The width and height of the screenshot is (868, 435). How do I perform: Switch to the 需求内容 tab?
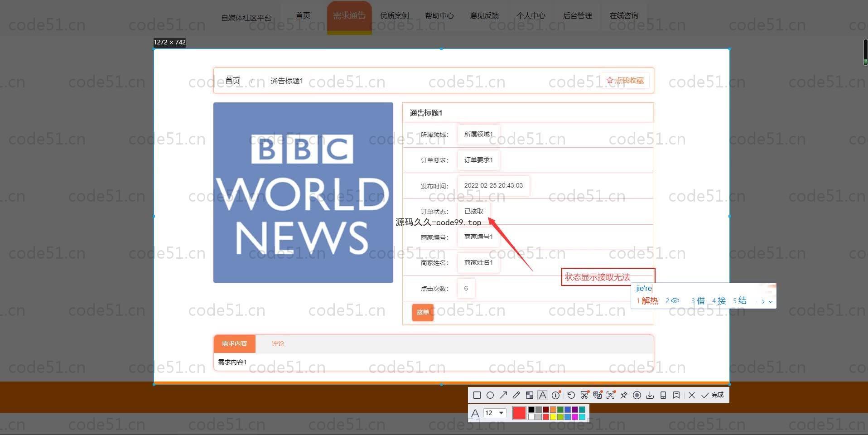(234, 344)
